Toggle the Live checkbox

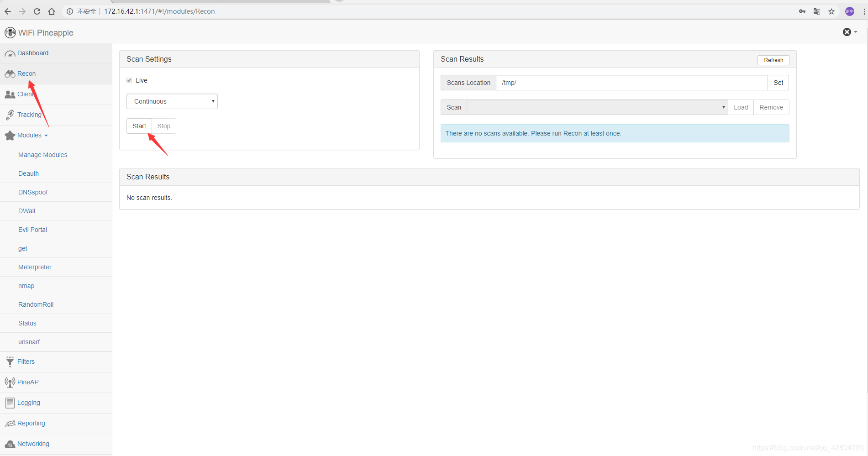[x=129, y=80]
